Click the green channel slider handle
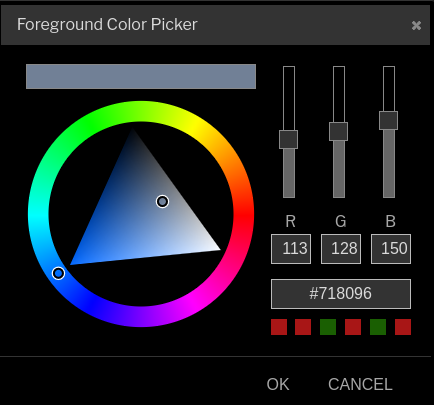 pyautogui.click(x=338, y=131)
